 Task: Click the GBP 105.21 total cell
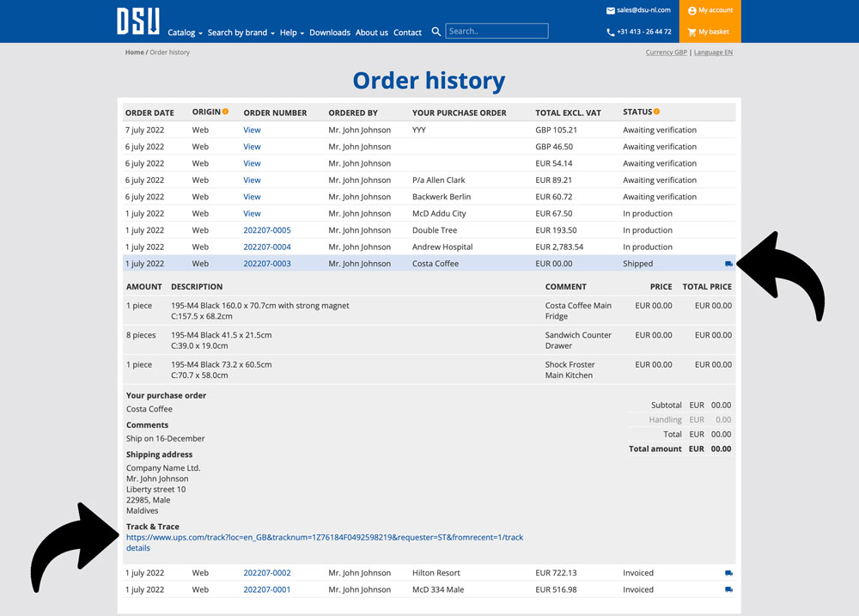point(556,131)
